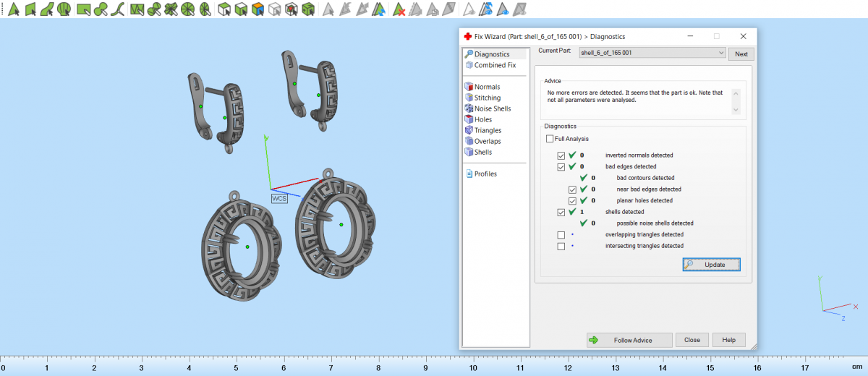868x376 pixels.
Task: Select the rectangle marking tool in toolbar
Action: (x=84, y=9)
